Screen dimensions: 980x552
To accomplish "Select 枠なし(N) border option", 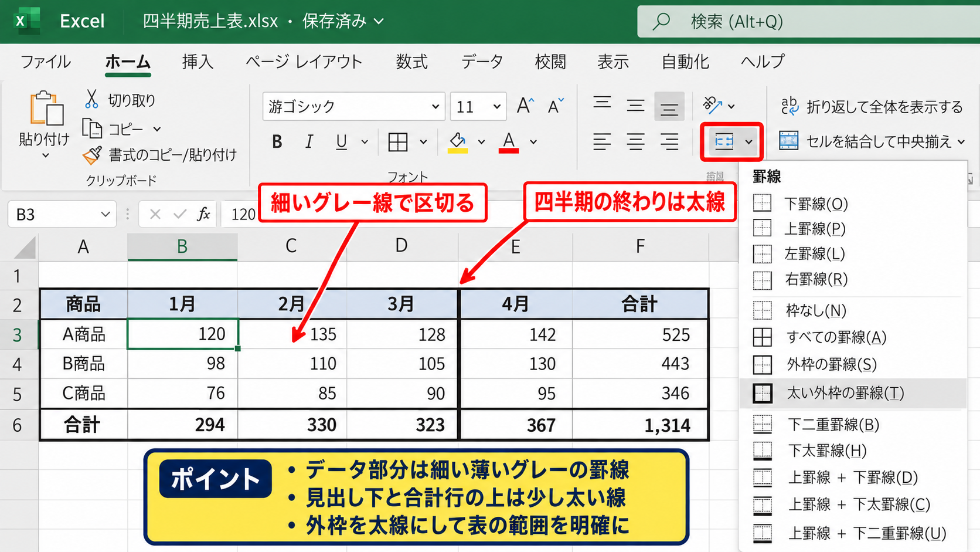I will click(x=853, y=310).
